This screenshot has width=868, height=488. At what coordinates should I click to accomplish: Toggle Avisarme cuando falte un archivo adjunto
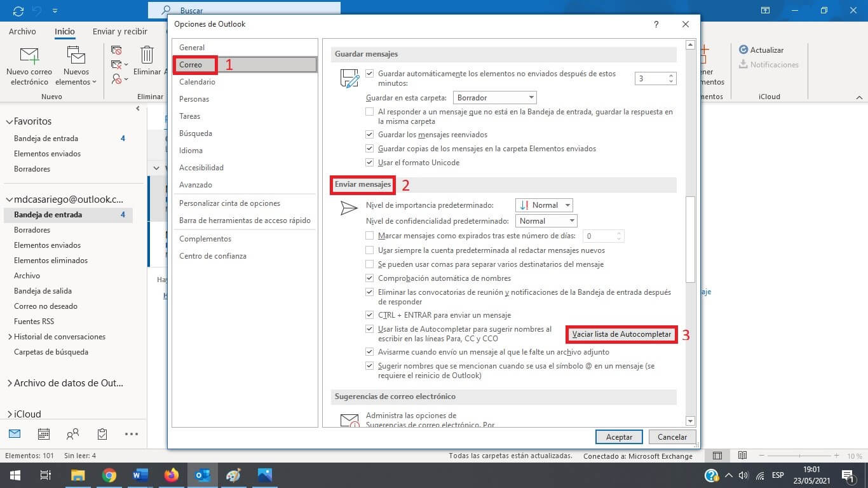coord(370,352)
